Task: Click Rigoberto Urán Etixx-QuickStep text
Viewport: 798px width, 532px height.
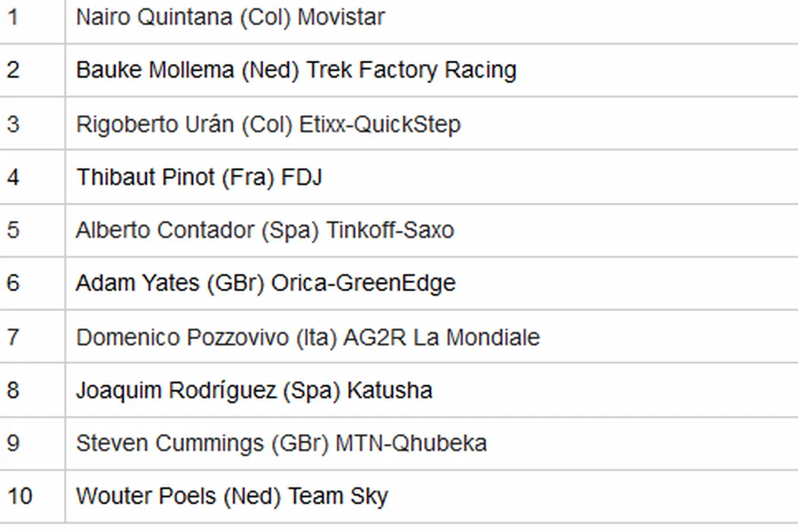Action: coord(268,124)
